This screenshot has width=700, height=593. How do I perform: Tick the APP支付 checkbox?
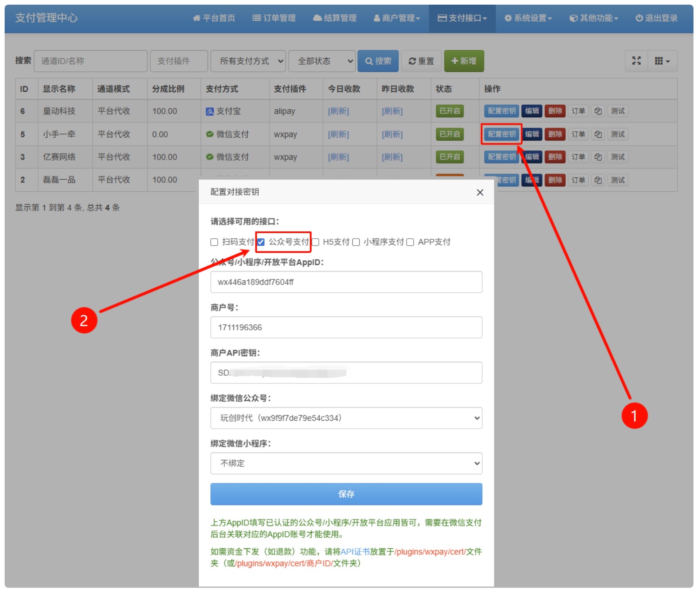(410, 242)
